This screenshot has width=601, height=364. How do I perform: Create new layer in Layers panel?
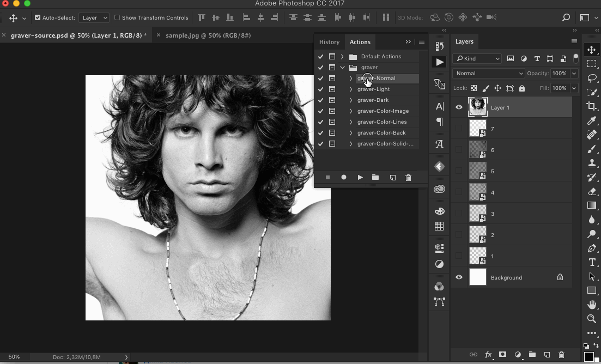click(547, 355)
